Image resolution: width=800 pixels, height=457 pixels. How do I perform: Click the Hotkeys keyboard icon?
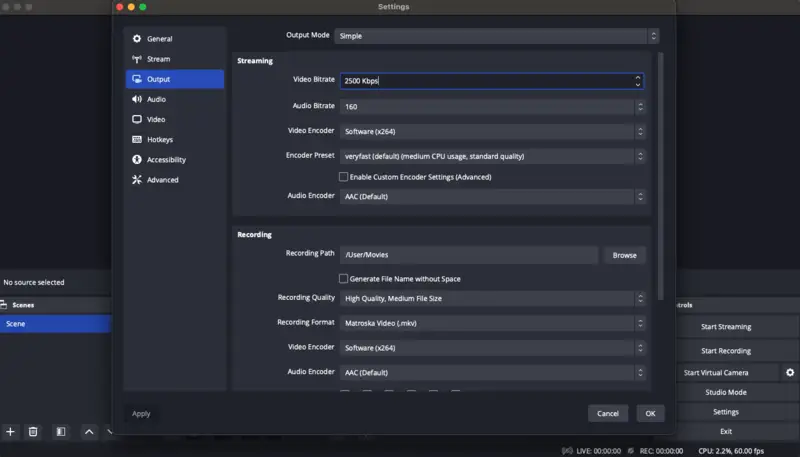[137, 139]
